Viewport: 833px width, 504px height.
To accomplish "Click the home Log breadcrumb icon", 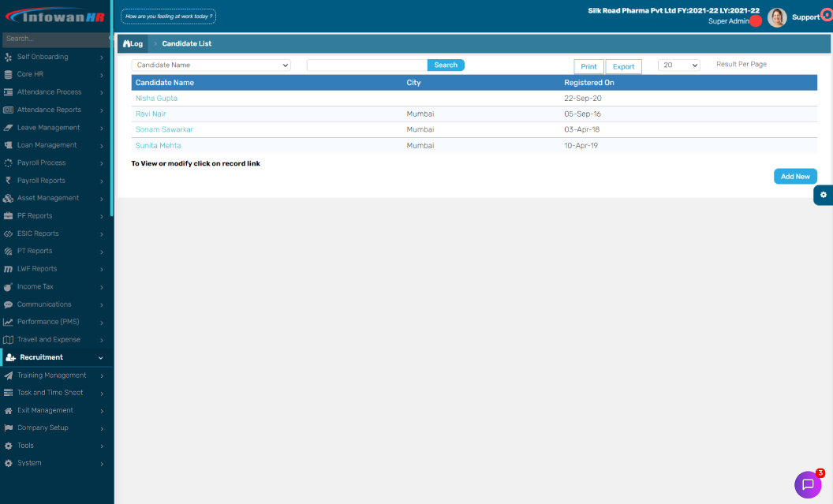I will pos(128,43).
